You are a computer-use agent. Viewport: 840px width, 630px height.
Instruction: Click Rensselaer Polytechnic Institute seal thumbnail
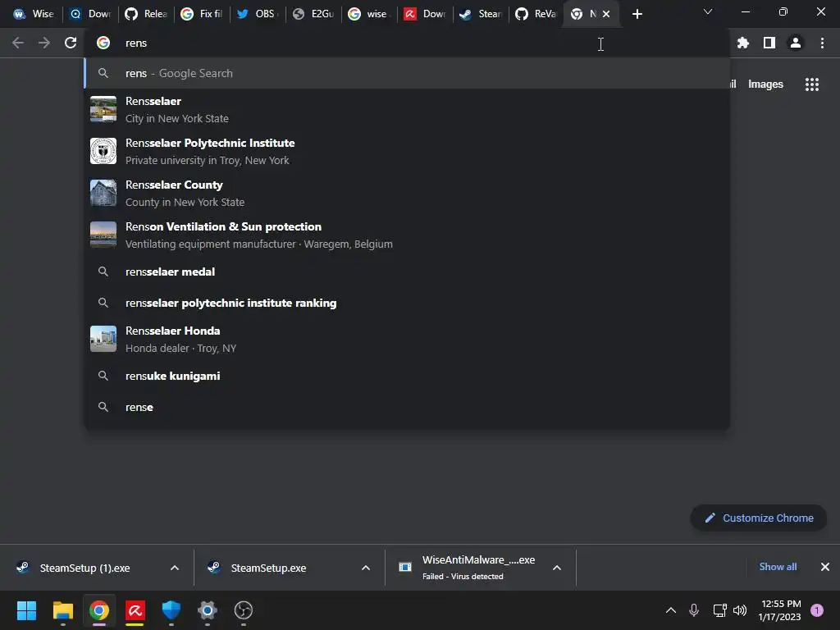[x=103, y=151]
